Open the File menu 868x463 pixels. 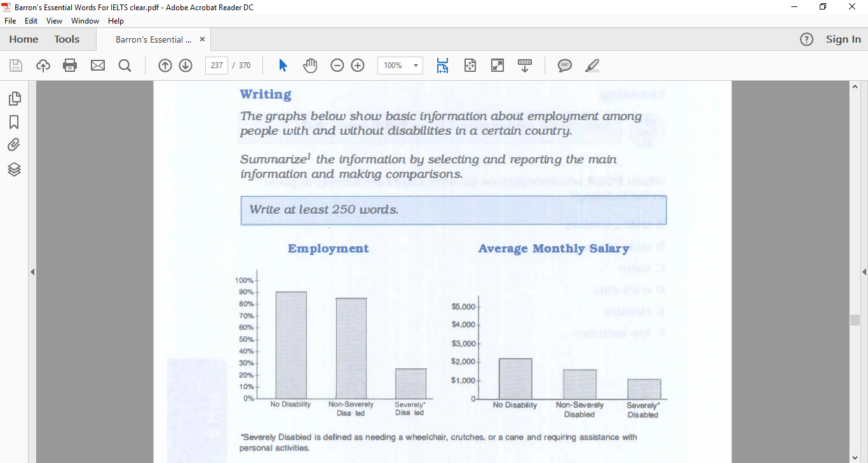(x=10, y=21)
